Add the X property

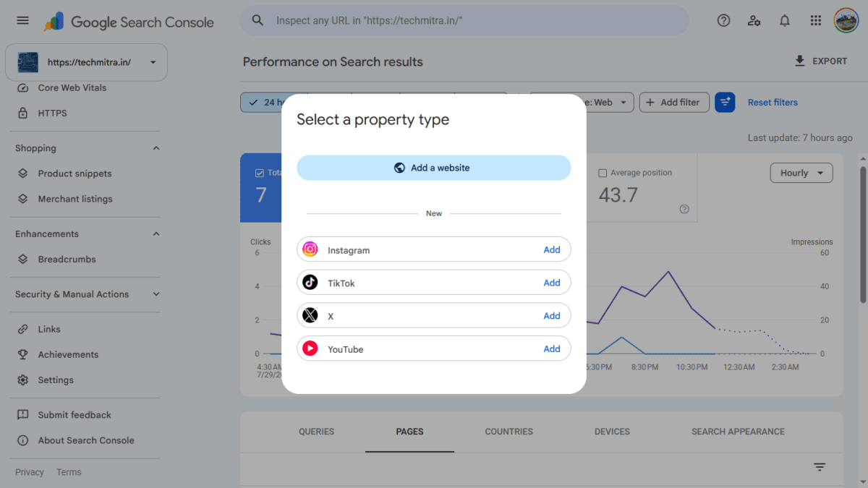552,316
